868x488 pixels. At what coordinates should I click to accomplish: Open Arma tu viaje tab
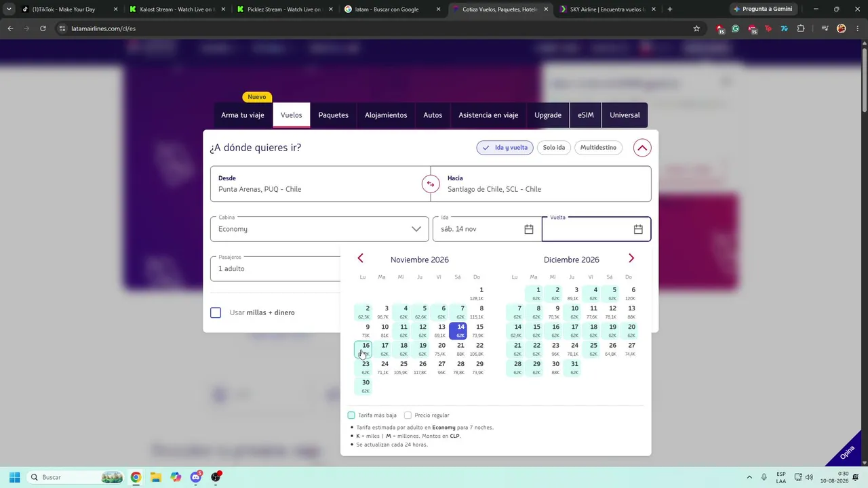[243, 115]
